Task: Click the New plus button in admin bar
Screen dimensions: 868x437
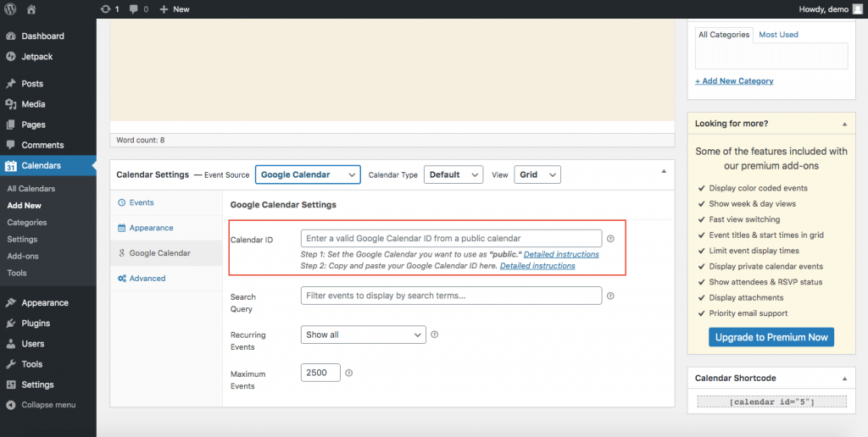Action: pos(174,8)
